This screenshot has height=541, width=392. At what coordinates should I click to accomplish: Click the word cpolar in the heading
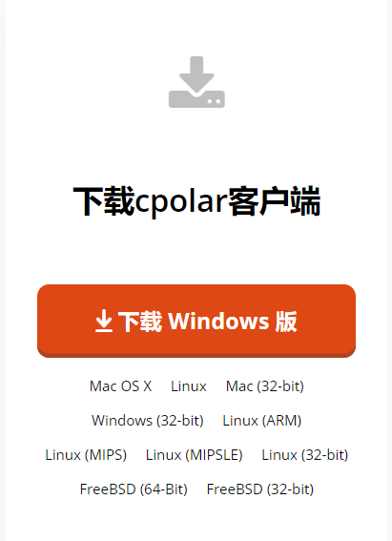[x=181, y=202]
